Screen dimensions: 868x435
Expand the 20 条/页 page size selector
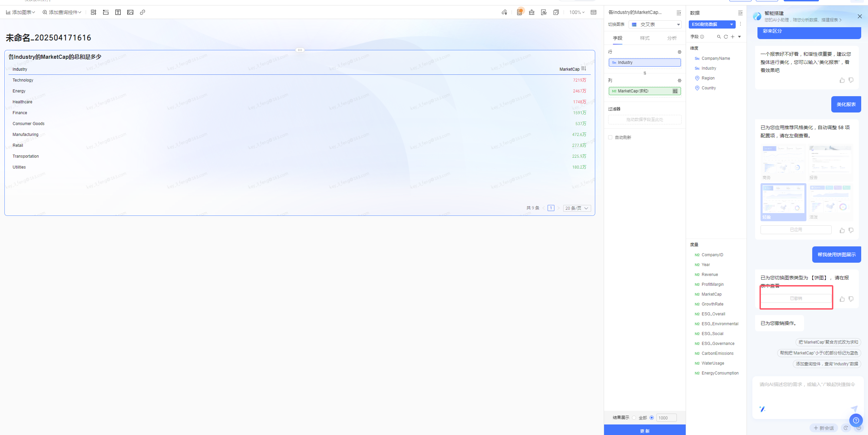[577, 208]
